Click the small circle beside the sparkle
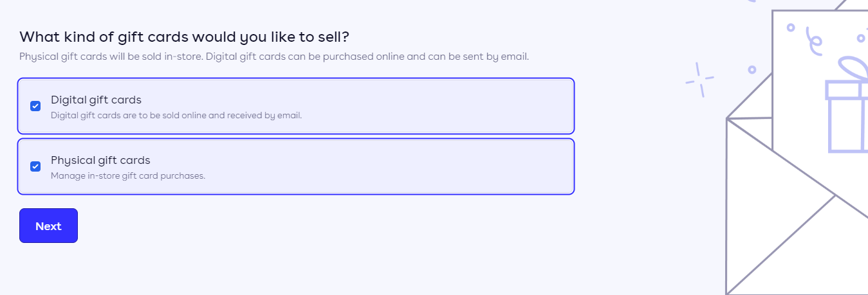The width and height of the screenshot is (868, 295). point(752,69)
